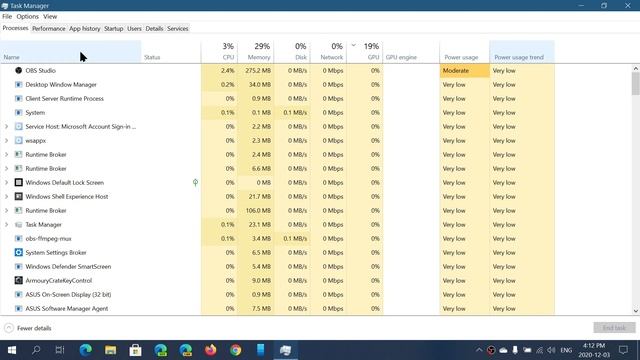The image size is (640, 360).
Task: Click the wsappx process icon
Action: tap(18, 140)
